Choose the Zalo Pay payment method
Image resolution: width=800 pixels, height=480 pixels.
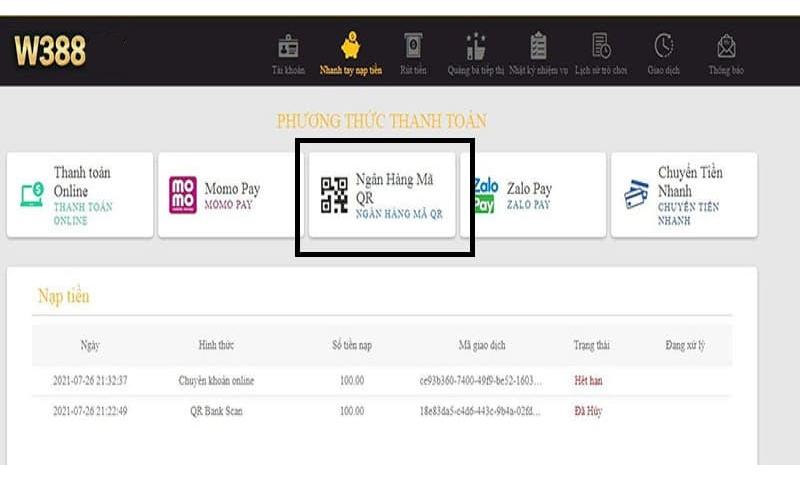click(533, 195)
